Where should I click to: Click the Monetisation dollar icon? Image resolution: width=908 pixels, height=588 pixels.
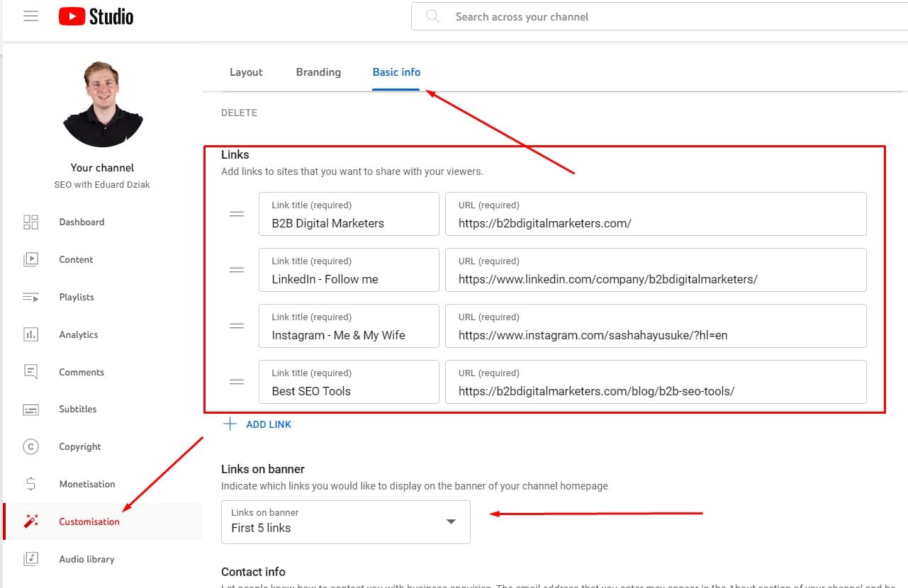[x=30, y=484]
